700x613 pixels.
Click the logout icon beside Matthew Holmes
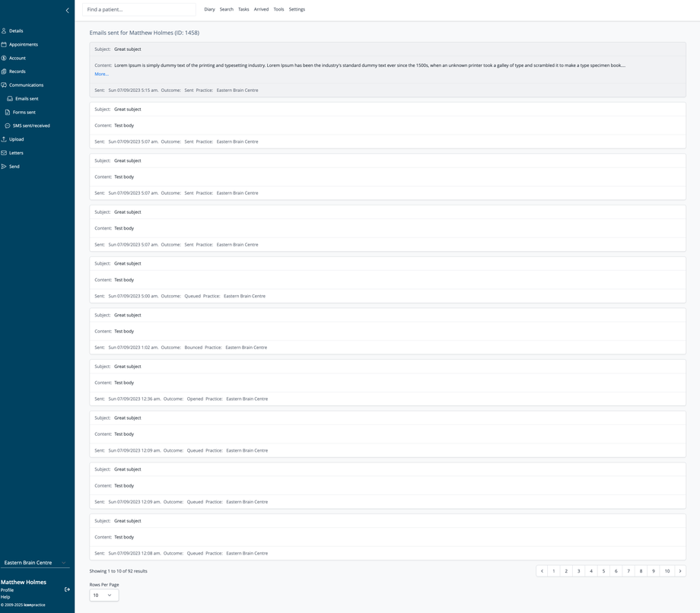point(67,589)
